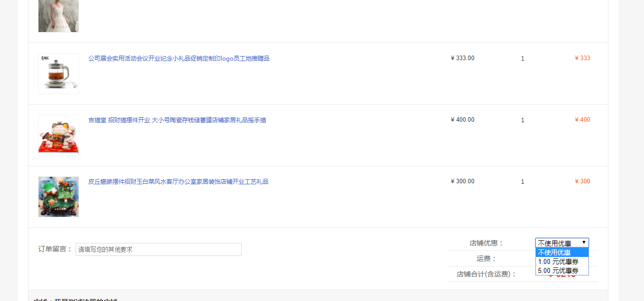Open the 吉猫堂 招财猫摆件 product link

pyautogui.click(x=177, y=120)
